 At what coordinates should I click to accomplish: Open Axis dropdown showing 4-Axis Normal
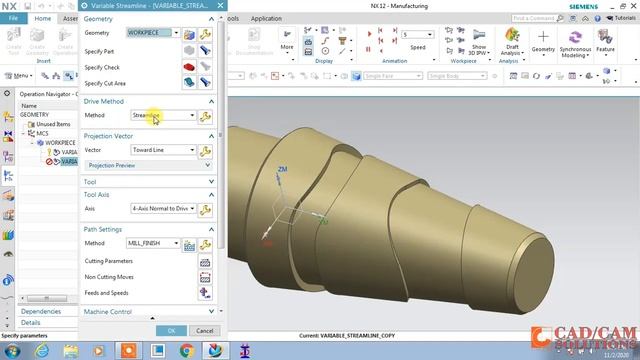point(192,208)
